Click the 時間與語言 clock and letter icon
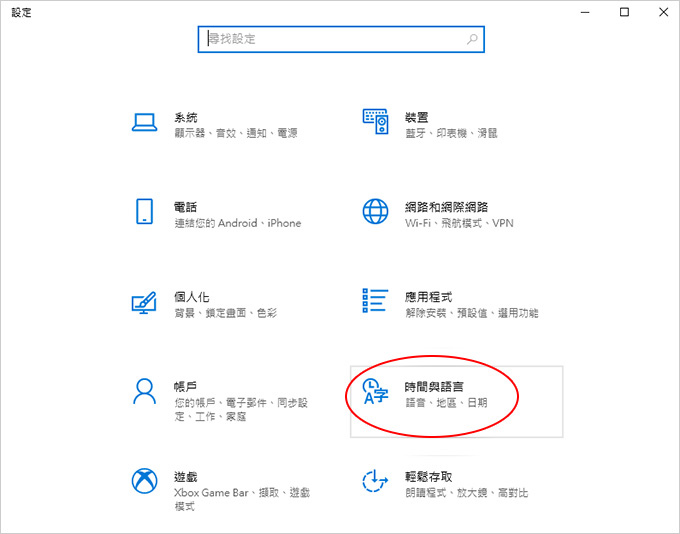 click(375, 391)
